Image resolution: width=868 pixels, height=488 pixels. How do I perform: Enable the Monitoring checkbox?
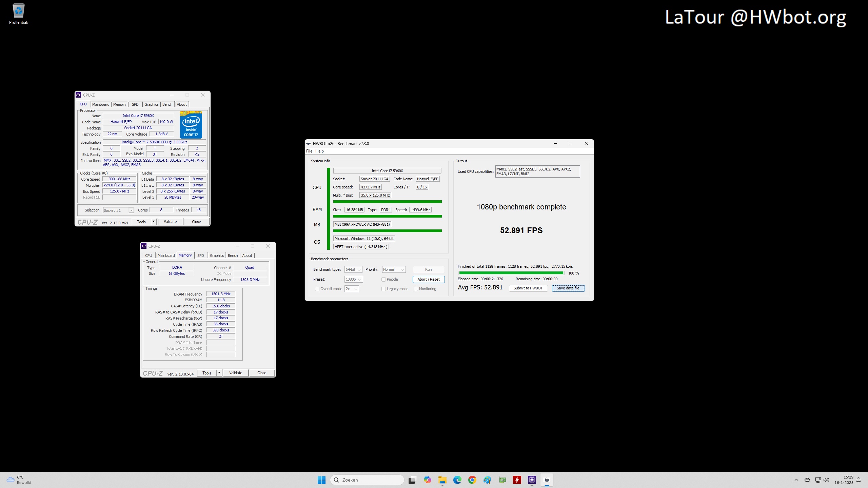tap(416, 289)
